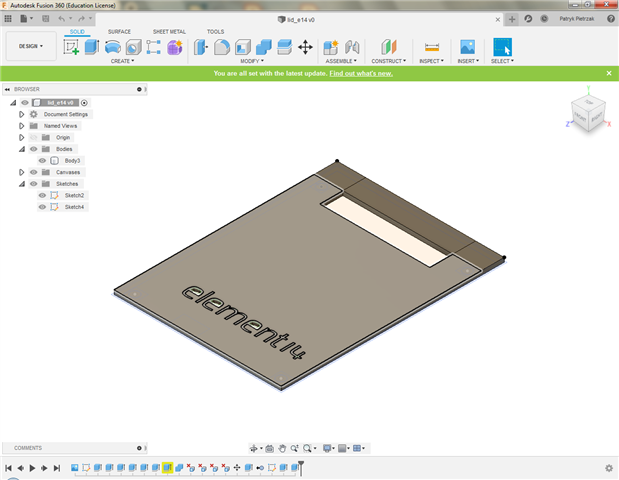Open timeline settings gear icon
619x480 pixels.
coord(609,468)
